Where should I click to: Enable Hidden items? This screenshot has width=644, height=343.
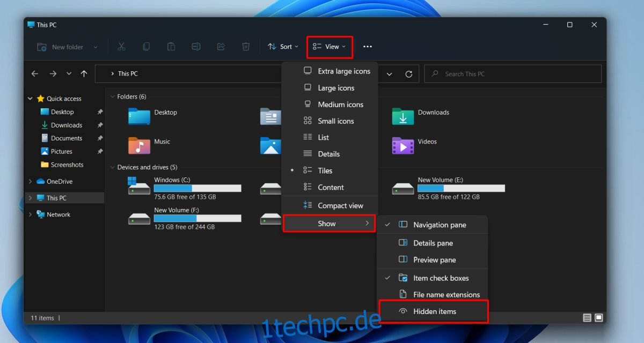click(434, 311)
